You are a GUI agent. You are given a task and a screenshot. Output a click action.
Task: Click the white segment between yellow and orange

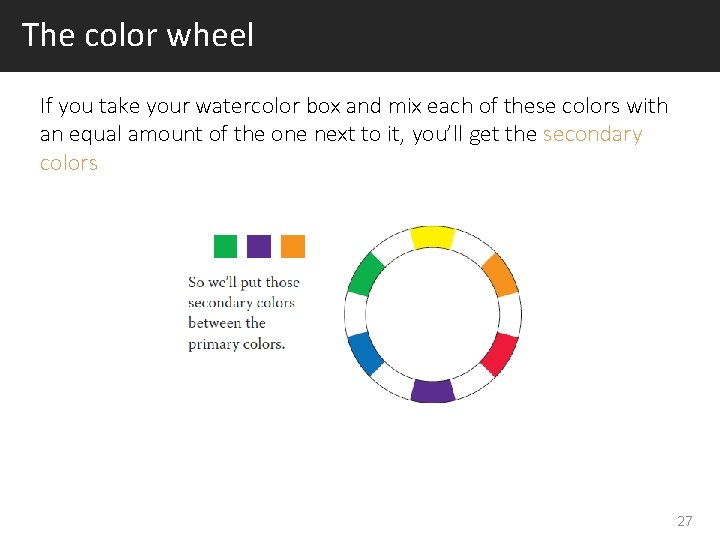471,246
